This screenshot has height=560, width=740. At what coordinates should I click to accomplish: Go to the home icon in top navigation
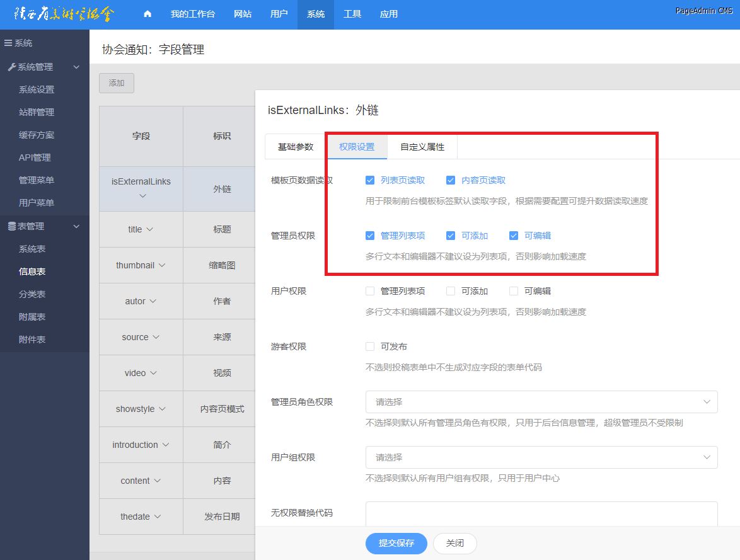click(147, 14)
